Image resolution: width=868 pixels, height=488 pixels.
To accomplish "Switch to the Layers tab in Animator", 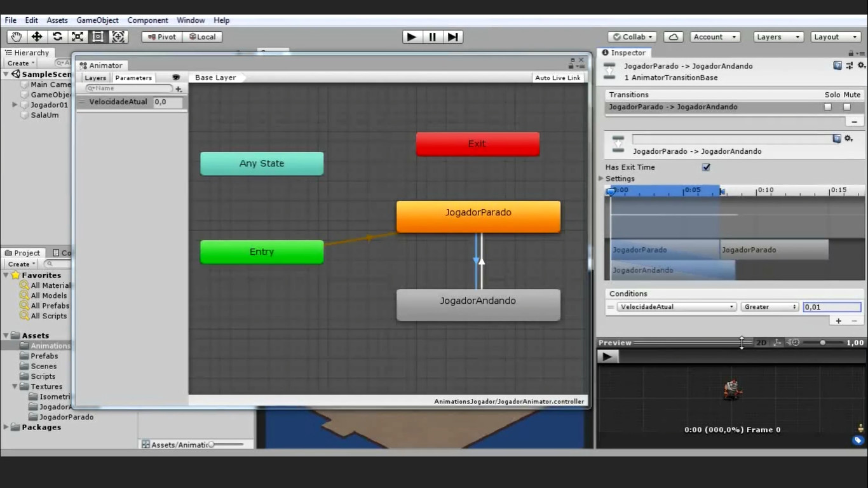I will click(x=95, y=78).
